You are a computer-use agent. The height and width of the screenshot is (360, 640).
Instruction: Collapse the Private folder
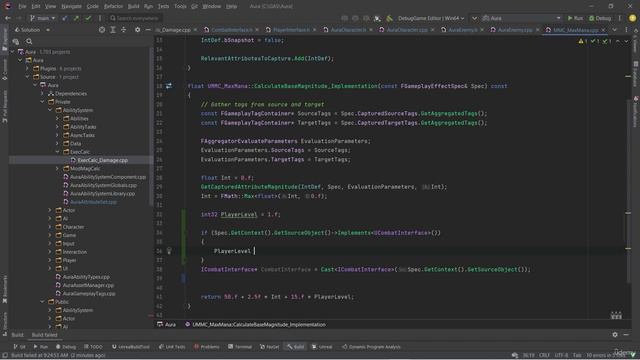(x=42, y=102)
